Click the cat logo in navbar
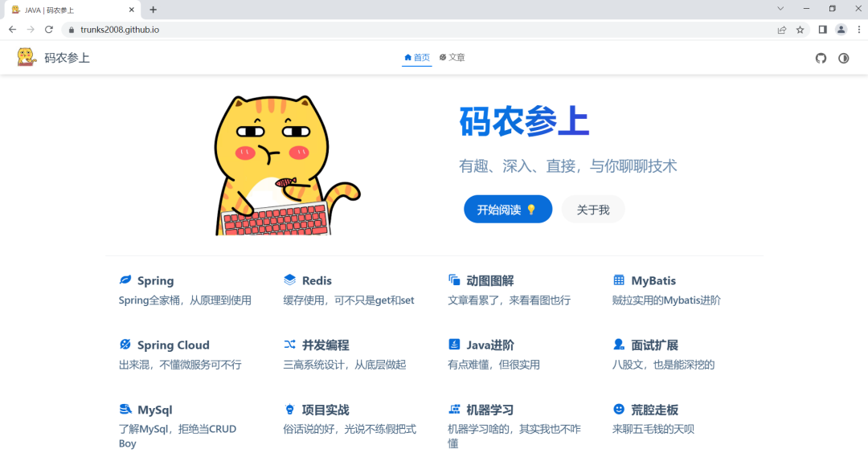This screenshot has width=868, height=457. tap(26, 57)
